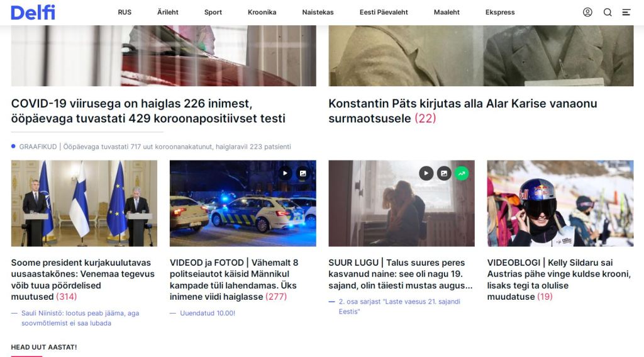
Task: Click Soome president press conference thumbnail
Action: 84,203
